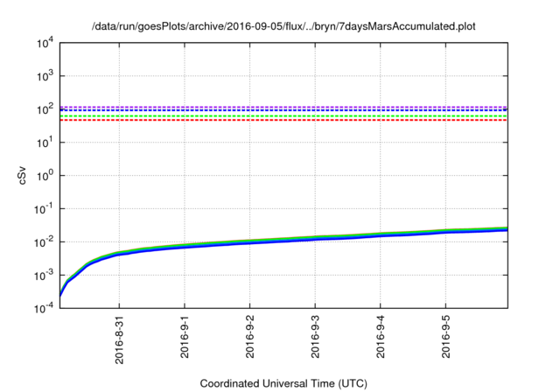Image resolution: width=560 pixels, height=392 pixels.
Task: Click the plot title file path
Action: [283, 26]
